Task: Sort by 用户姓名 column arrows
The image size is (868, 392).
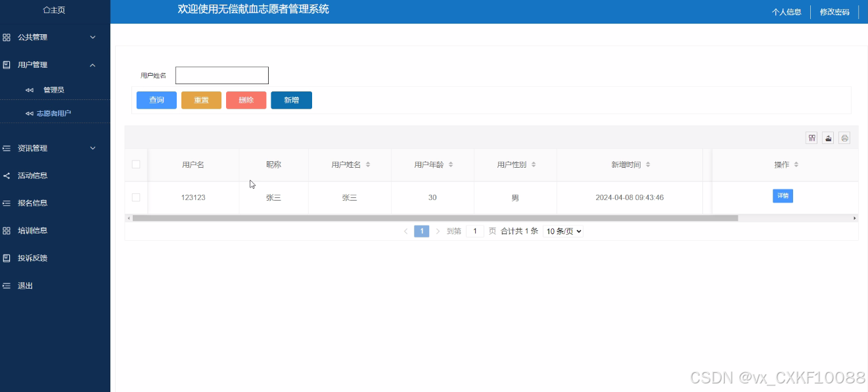Action: coord(368,164)
